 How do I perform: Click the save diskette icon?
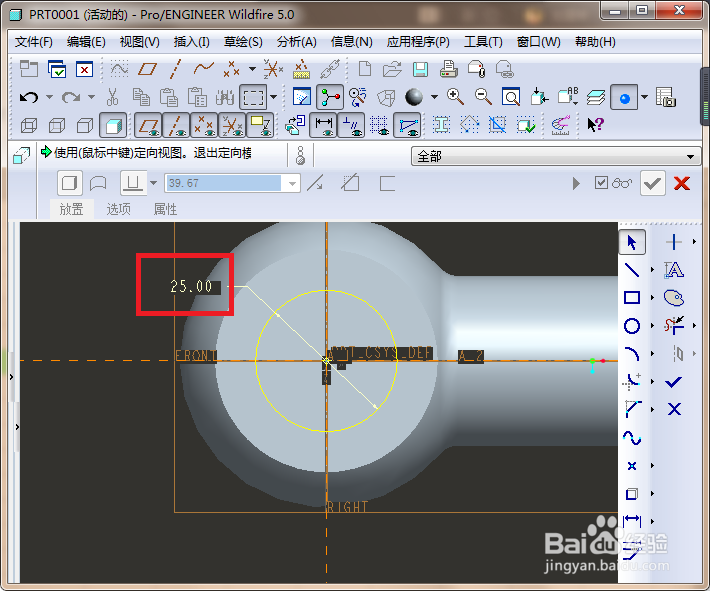point(420,69)
